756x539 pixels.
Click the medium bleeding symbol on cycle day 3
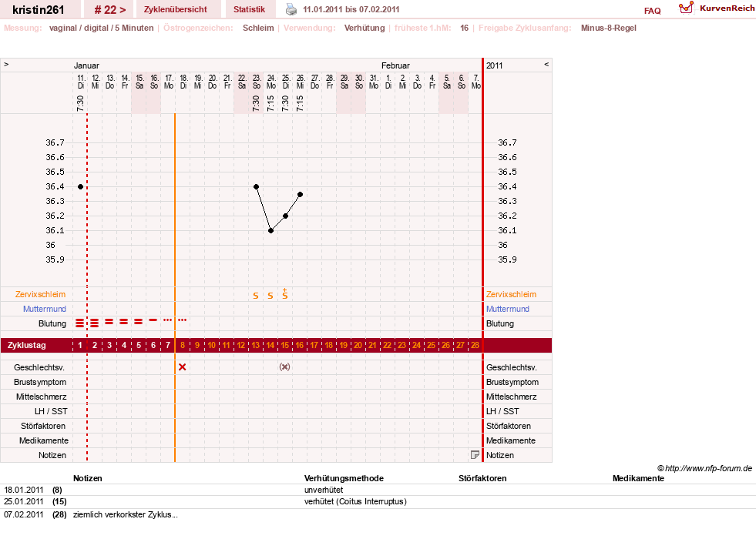click(109, 321)
